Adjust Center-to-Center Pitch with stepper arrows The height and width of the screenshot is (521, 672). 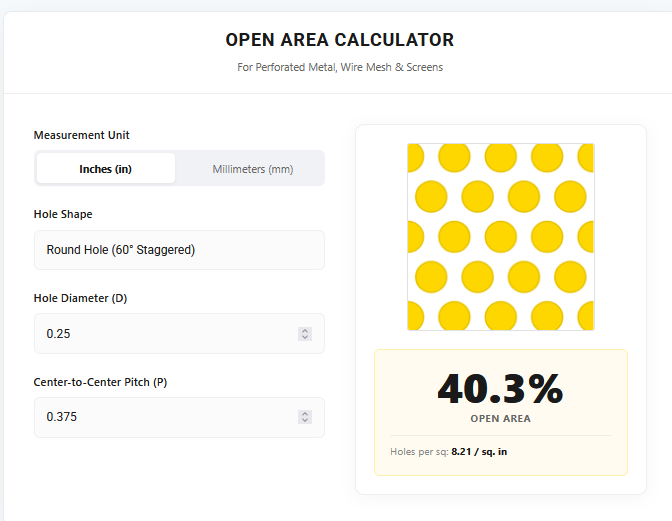(x=305, y=417)
